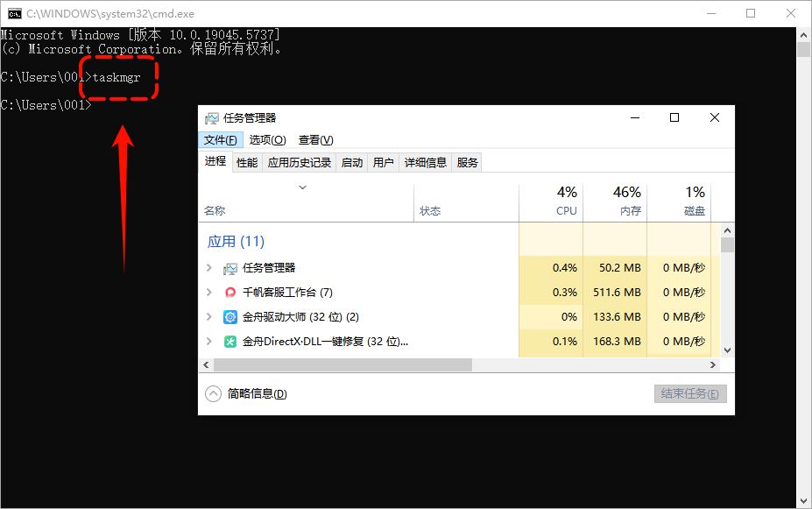
Task: Click cmd window scroll up arrow
Action: tap(804, 35)
